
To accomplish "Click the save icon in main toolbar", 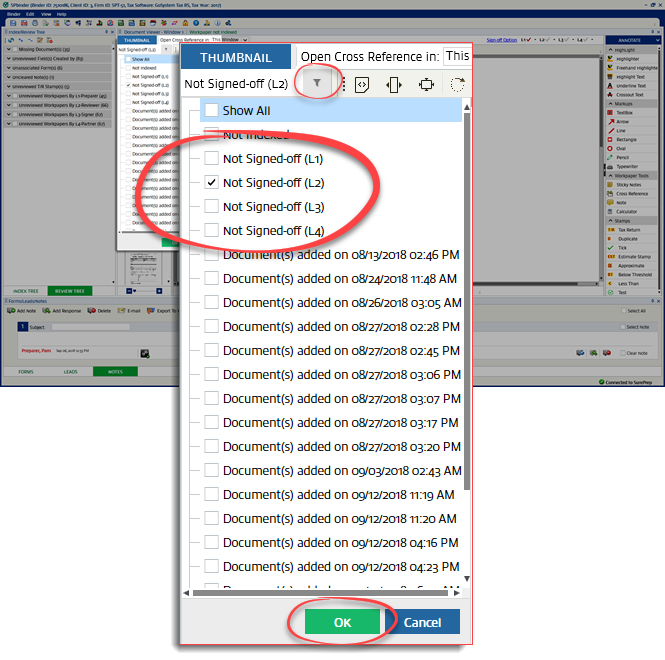I will (x=13, y=23).
